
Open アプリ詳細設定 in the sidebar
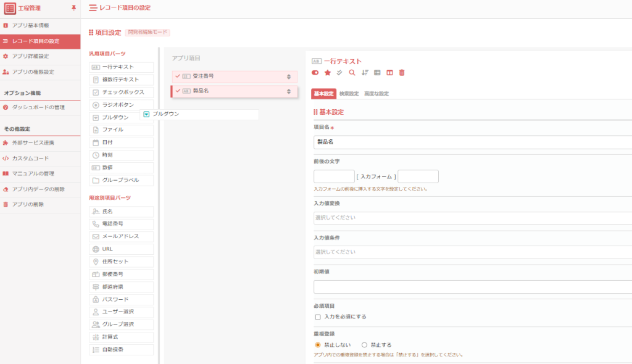pos(31,57)
